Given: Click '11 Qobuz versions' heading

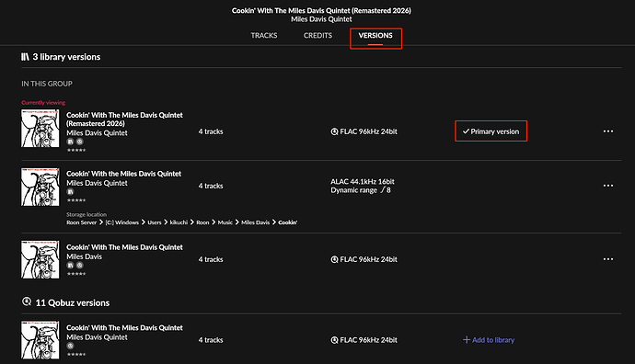Looking at the screenshot, I should [x=73, y=303].
